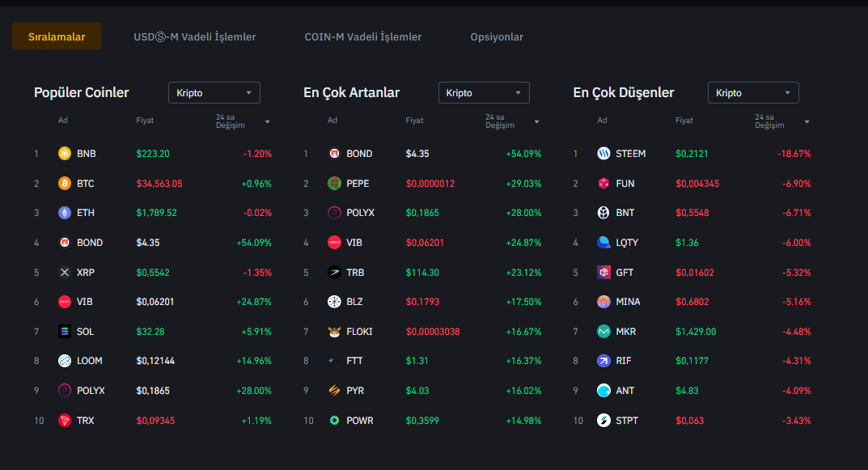Click the BNB coin icon
Image resolution: width=868 pixels, height=470 pixels.
point(65,154)
